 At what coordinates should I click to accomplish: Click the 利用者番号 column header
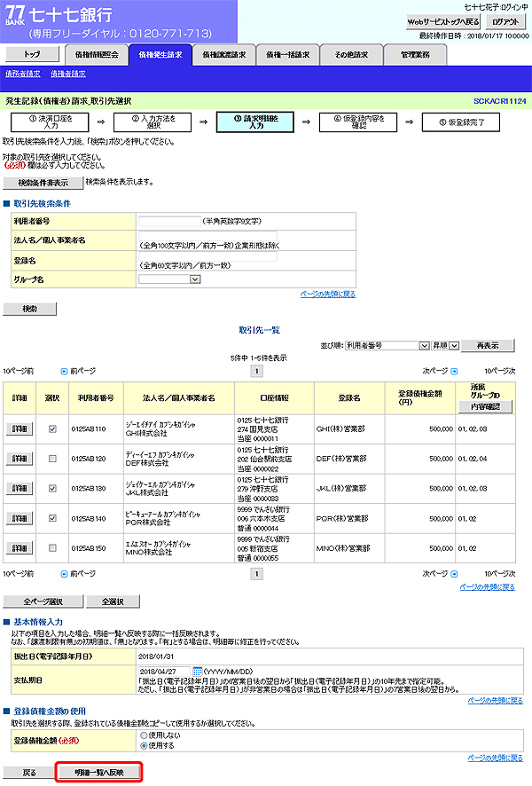tap(96, 398)
